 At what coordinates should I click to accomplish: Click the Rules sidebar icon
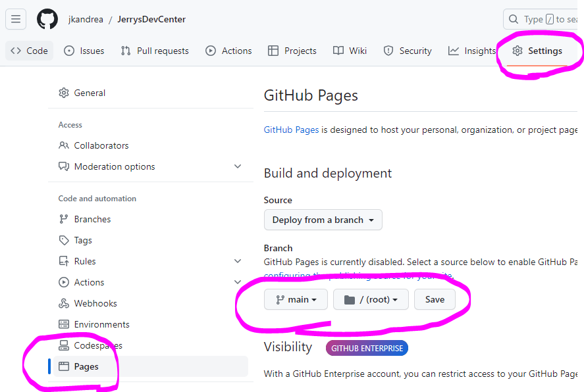(x=64, y=262)
